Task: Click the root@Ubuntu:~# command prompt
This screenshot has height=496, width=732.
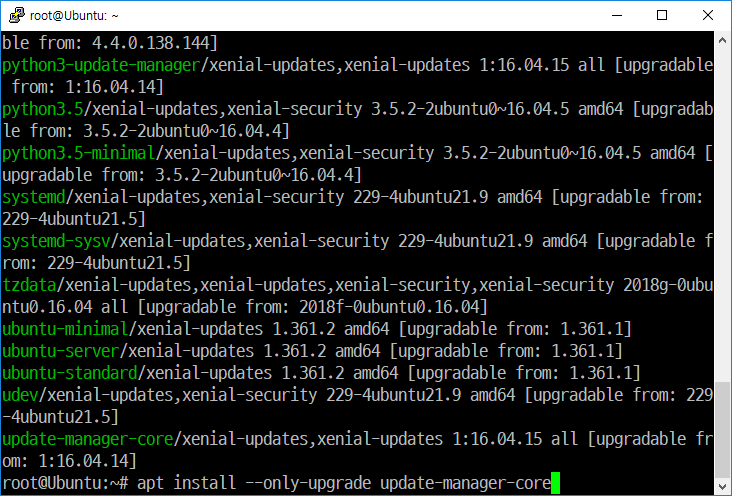Action: (65, 483)
